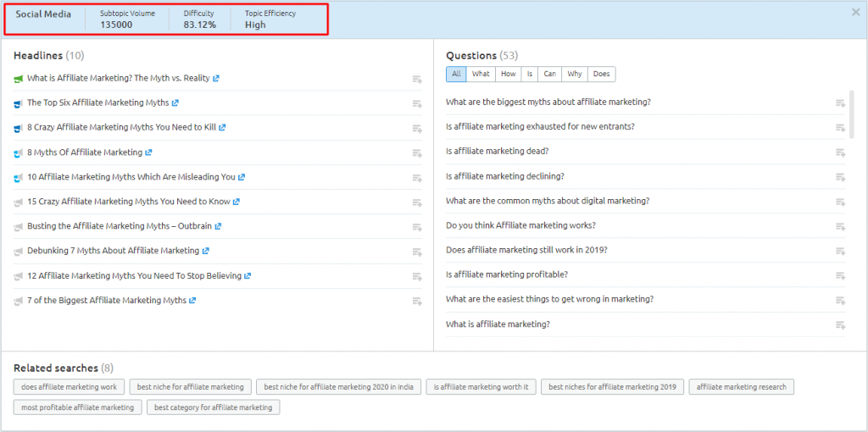
Task: Filter questions by Why
Action: pyautogui.click(x=575, y=75)
